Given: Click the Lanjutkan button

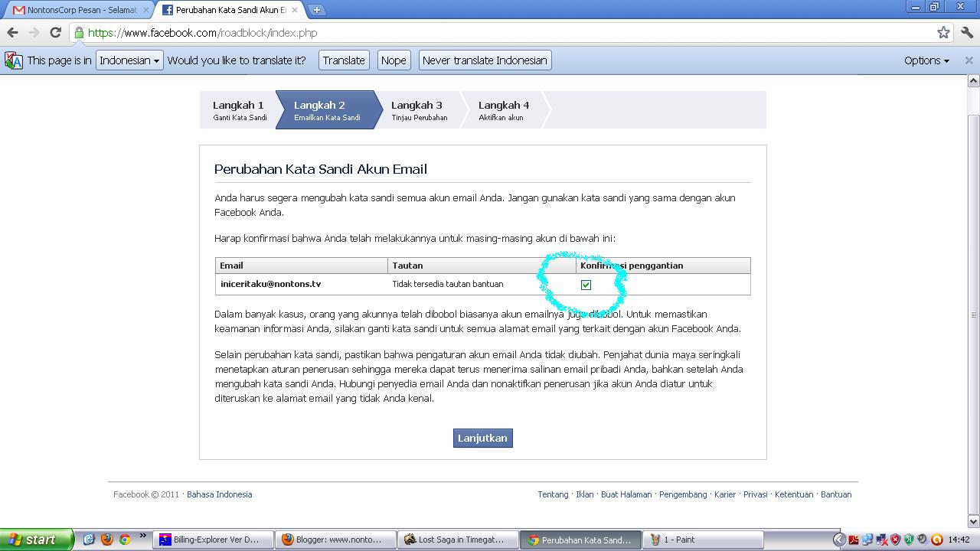Looking at the screenshot, I should 482,438.
